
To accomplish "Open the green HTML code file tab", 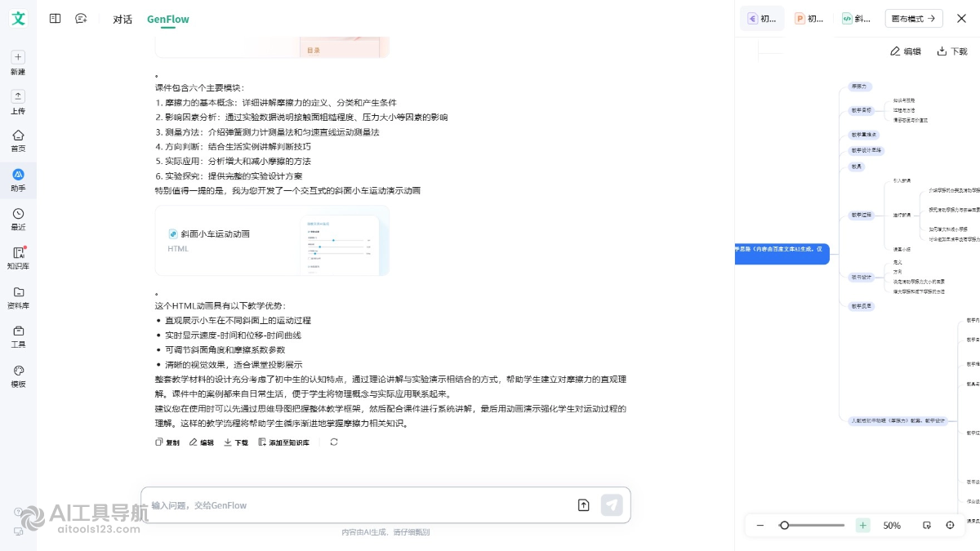I will (857, 19).
